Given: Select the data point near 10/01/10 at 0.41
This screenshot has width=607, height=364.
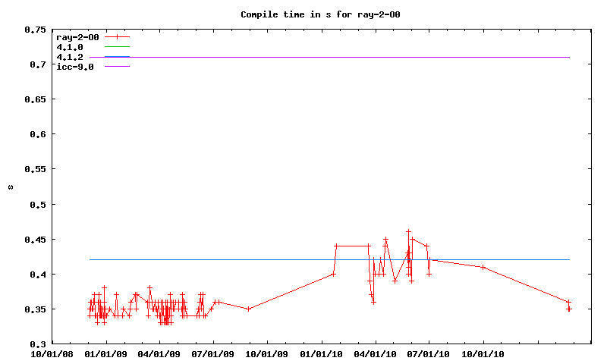Looking at the screenshot, I should click(x=483, y=267).
